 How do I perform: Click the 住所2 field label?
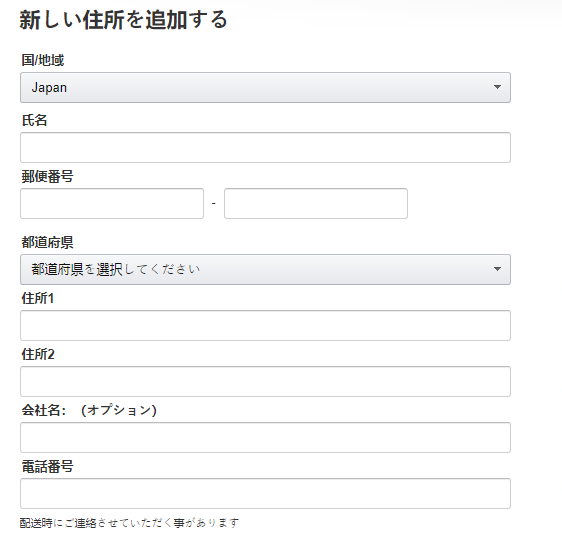tap(38, 354)
